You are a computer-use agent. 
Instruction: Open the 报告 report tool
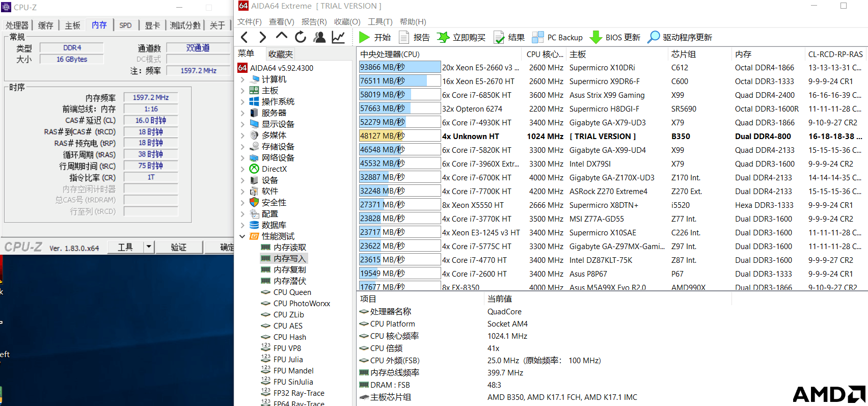point(414,37)
